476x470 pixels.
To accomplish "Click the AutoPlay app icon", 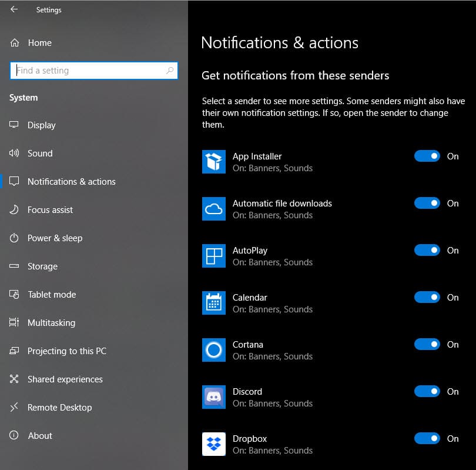I will pyautogui.click(x=214, y=256).
